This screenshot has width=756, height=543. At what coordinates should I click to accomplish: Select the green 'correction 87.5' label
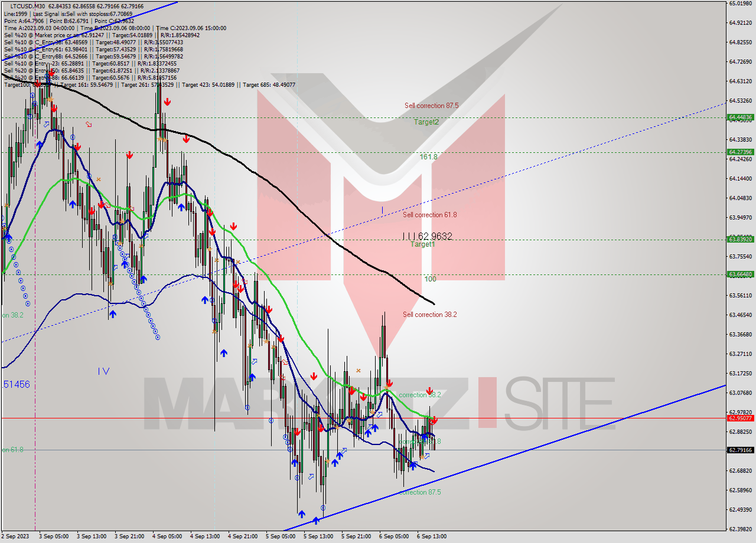(x=419, y=492)
